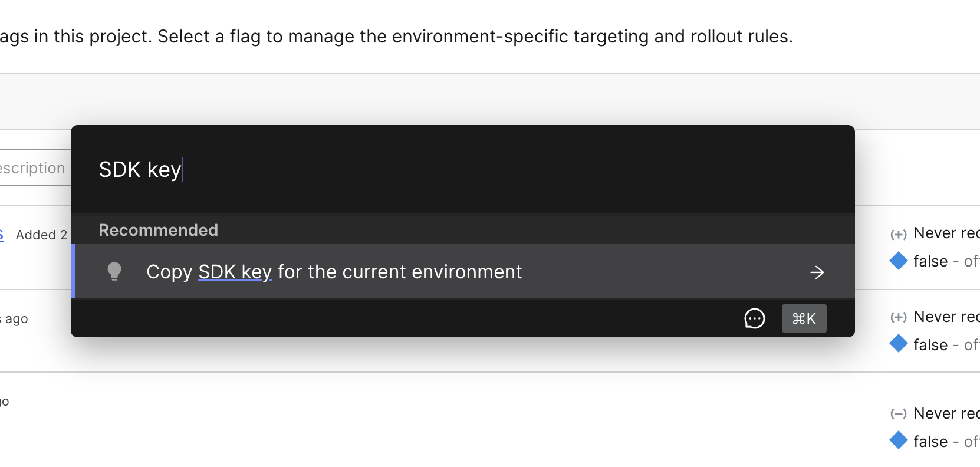Focus the command palette search field containing SDK key
980x467 pixels.
(x=463, y=170)
